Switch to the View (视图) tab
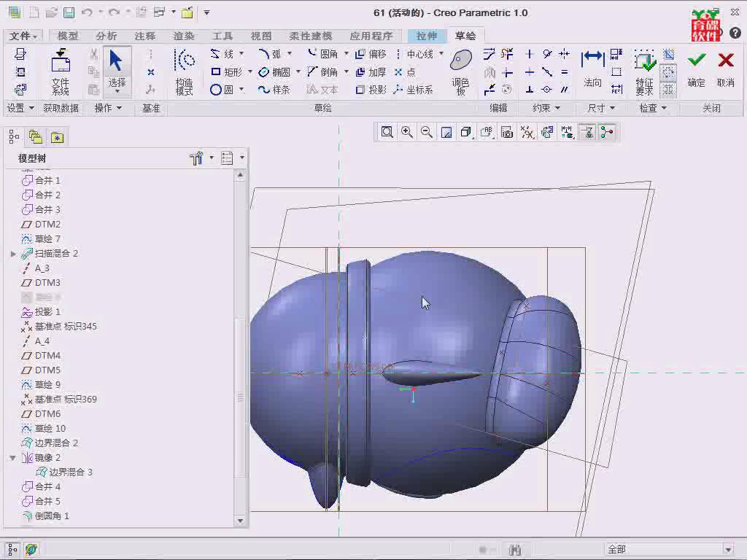The width and height of the screenshot is (747, 560). tap(261, 36)
